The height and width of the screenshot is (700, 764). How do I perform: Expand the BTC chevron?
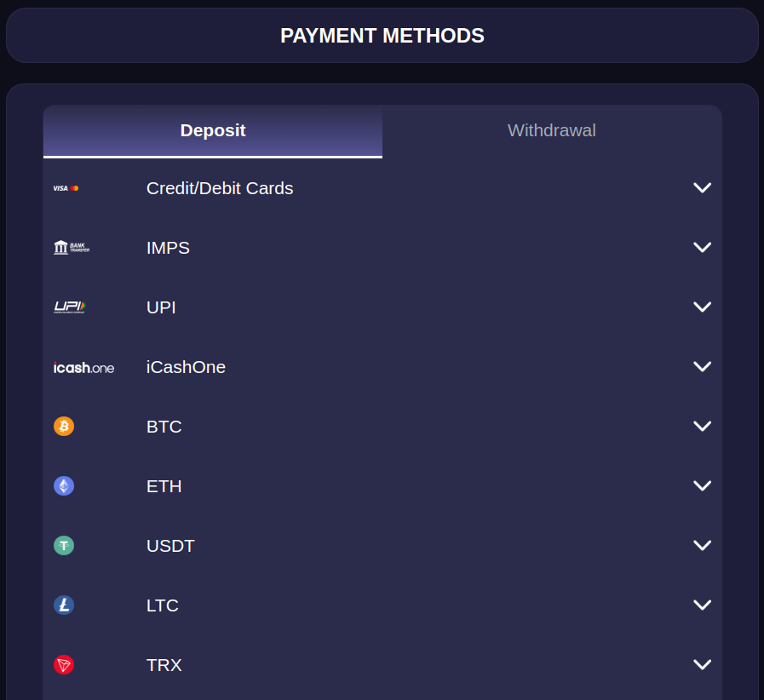(x=702, y=427)
